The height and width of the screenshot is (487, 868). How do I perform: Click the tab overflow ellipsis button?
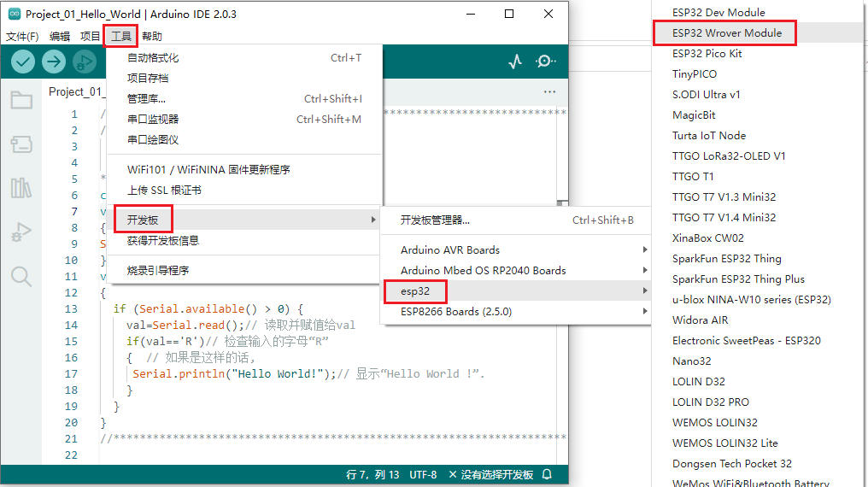549,92
